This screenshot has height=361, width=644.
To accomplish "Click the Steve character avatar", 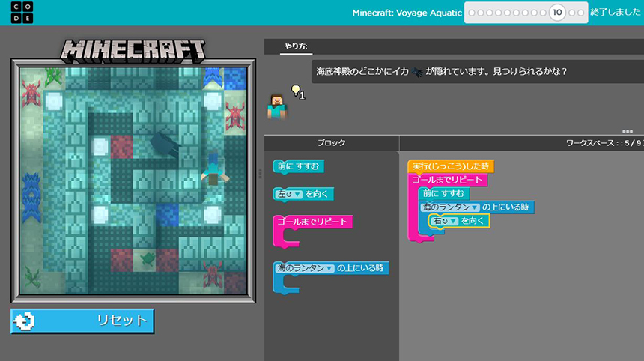I will pyautogui.click(x=277, y=106).
